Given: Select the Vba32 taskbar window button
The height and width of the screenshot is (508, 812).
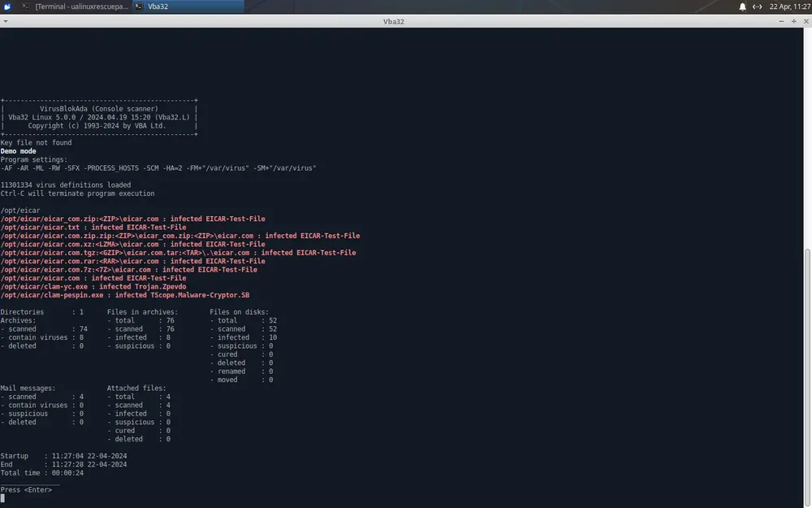Looking at the screenshot, I should [188, 7].
